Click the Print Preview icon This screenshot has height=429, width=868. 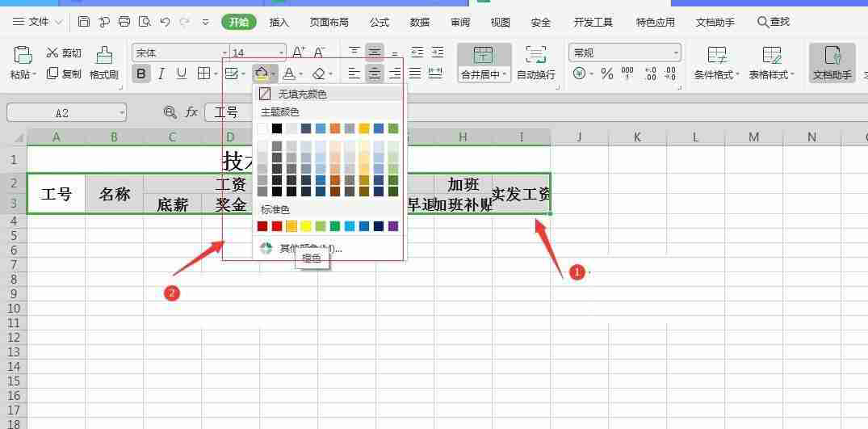click(145, 22)
